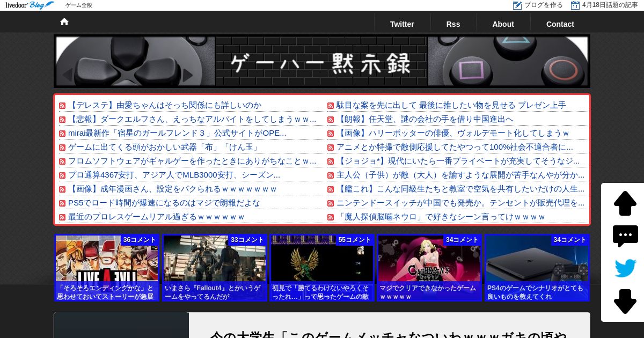Jump to top with the up arrow

(625, 203)
